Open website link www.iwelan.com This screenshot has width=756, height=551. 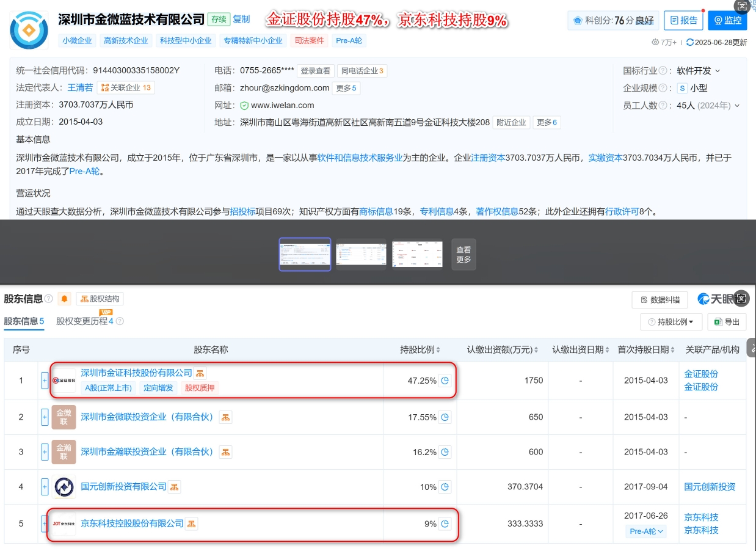(283, 105)
